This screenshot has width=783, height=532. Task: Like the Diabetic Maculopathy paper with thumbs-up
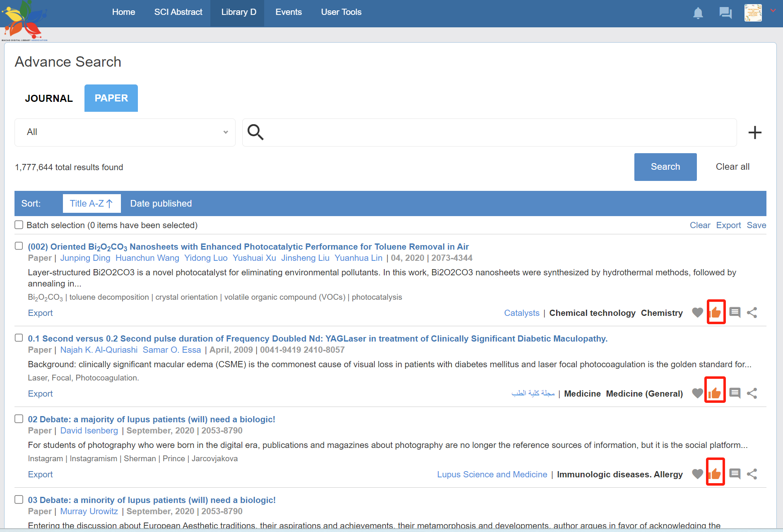click(715, 393)
